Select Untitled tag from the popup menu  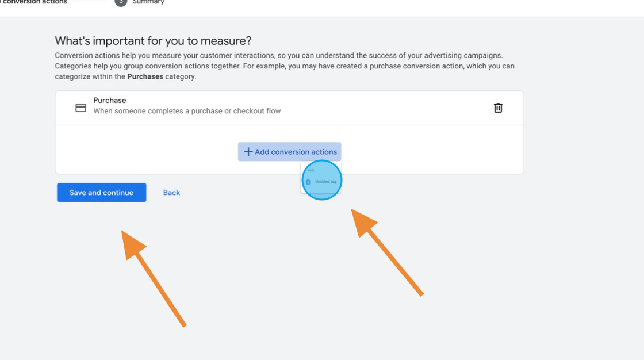click(x=325, y=182)
